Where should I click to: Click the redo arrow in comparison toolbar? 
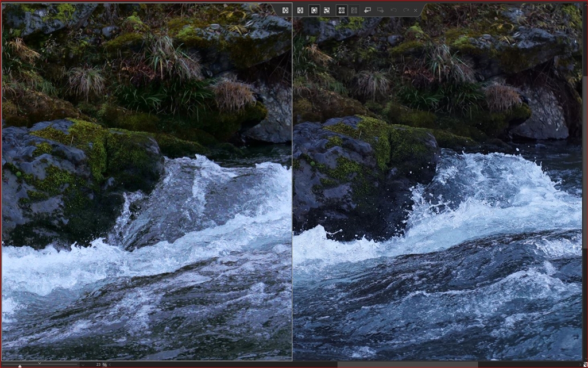coord(406,10)
